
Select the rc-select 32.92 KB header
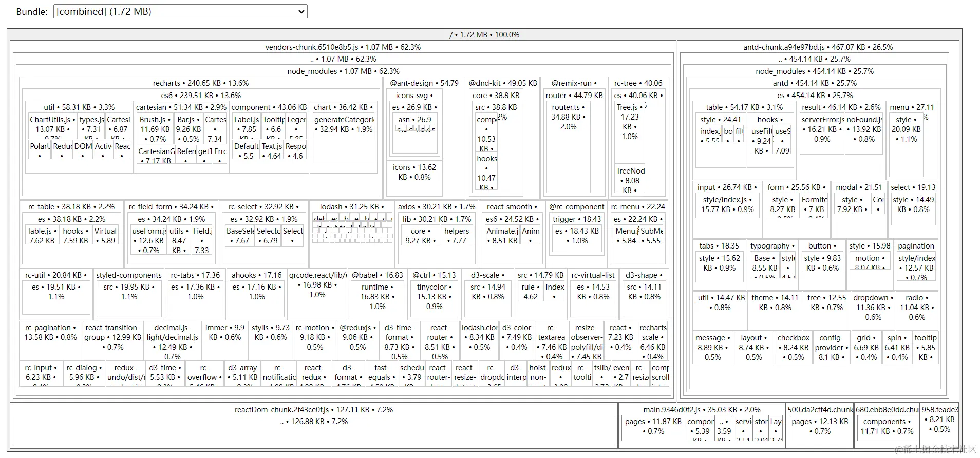tap(263, 206)
